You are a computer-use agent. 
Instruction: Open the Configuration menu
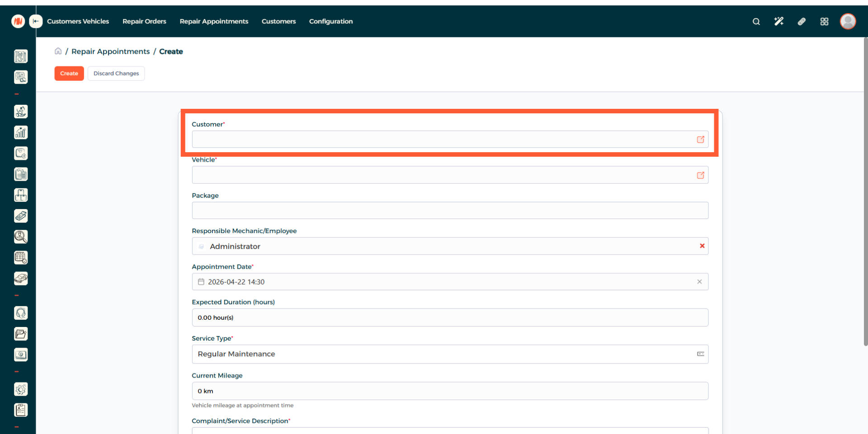coord(330,21)
